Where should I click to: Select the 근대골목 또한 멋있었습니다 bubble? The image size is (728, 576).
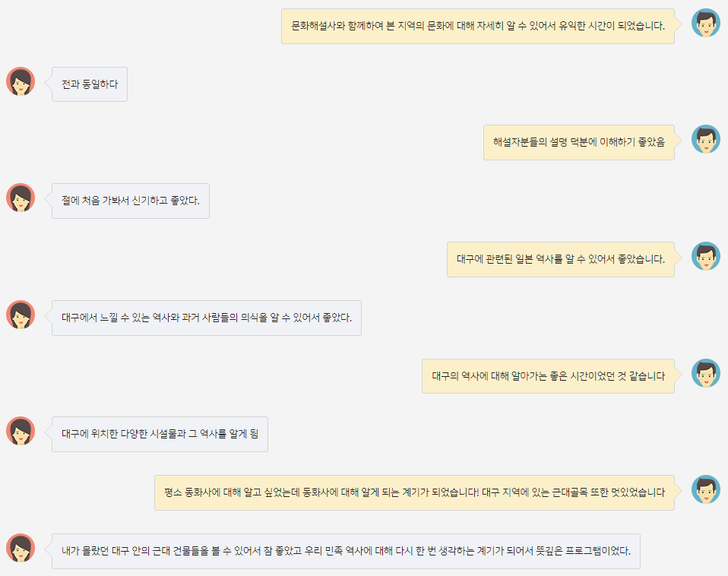[x=415, y=493]
